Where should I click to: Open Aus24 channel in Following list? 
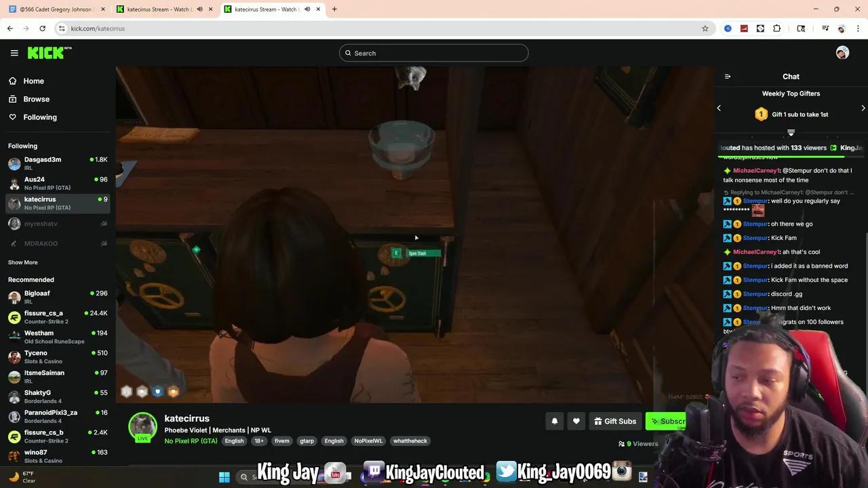click(58, 183)
